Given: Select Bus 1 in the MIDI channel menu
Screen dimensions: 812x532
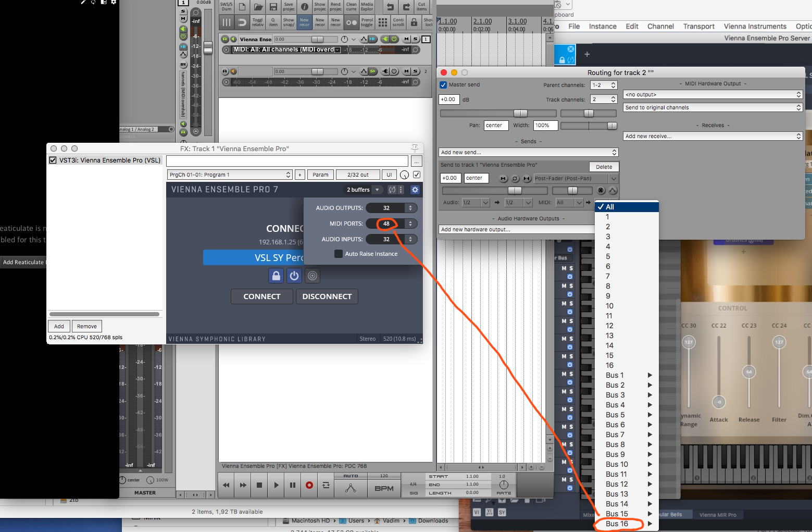Looking at the screenshot, I should tap(627, 375).
